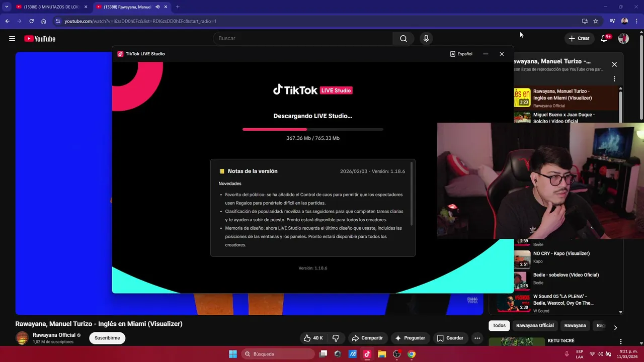Image resolution: width=644 pixels, height=362 pixels.
Task: Open Rawayana Official channel avatar
Action: (x=22, y=338)
